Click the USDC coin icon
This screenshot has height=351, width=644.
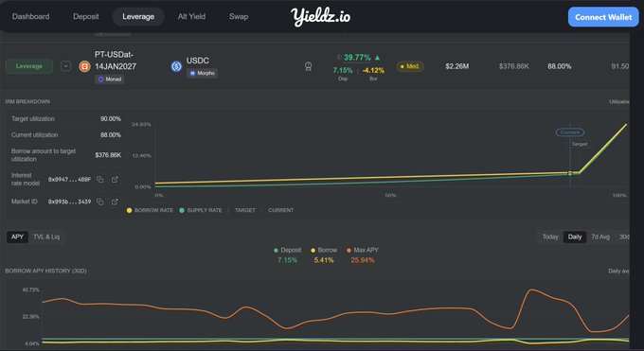click(x=176, y=66)
